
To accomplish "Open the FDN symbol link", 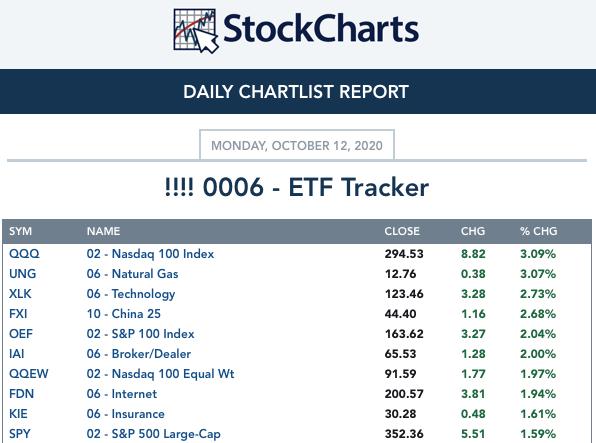I will [21, 394].
